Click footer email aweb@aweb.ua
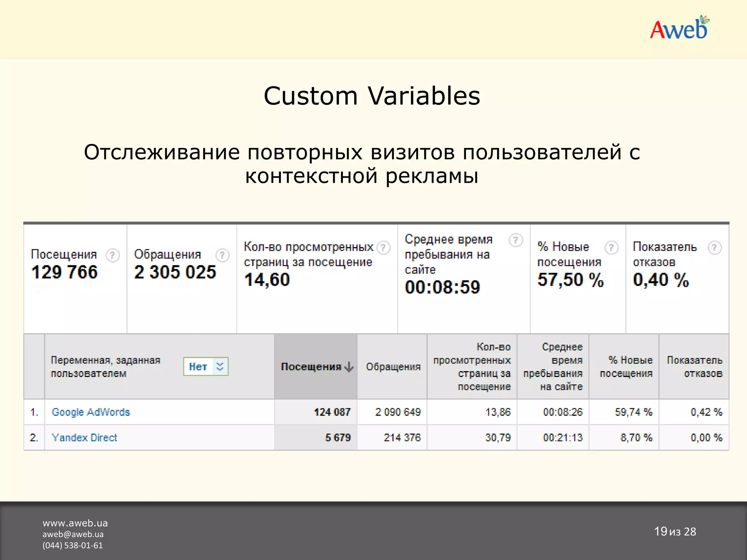Screen dimensions: 747x560 (x=73, y=534)
